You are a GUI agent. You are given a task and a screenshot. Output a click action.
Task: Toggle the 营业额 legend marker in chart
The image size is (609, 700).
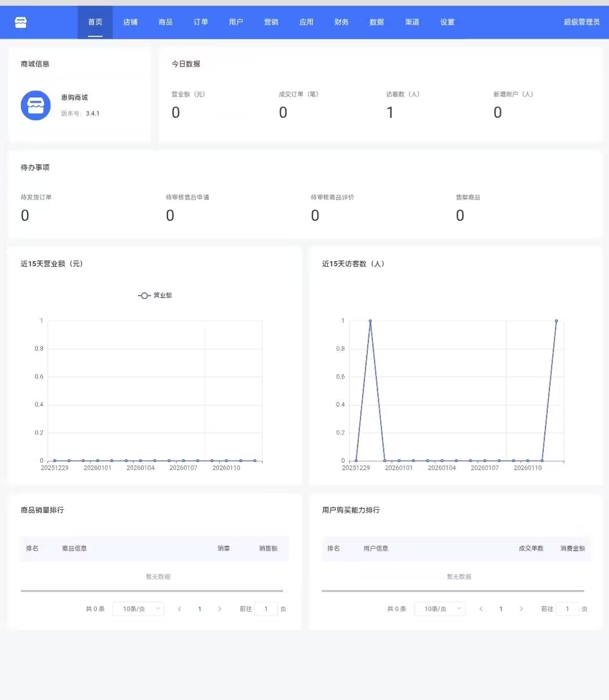[x=145, y=296]
